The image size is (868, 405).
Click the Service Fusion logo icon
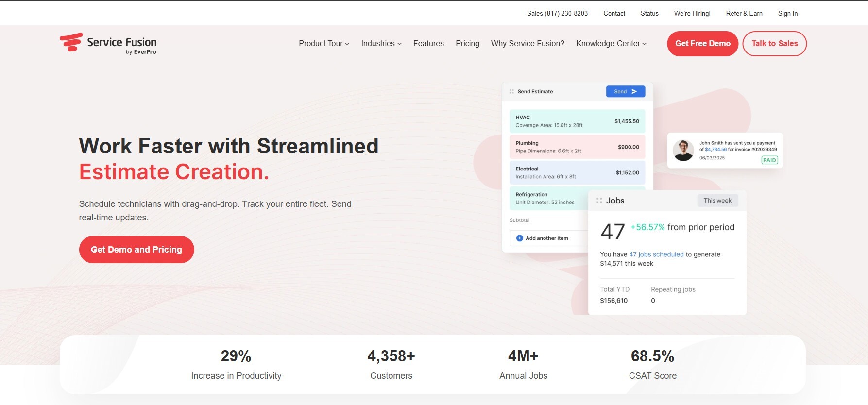(71, 42)
